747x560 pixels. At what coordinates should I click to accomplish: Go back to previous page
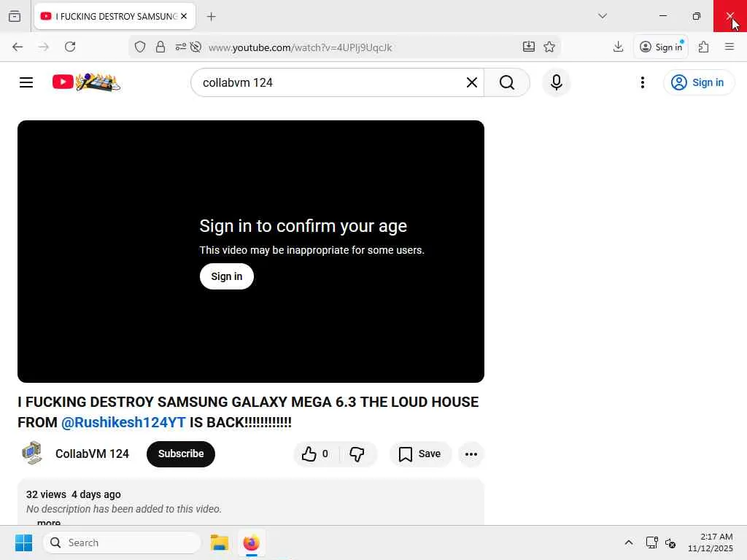click(18, 47)
